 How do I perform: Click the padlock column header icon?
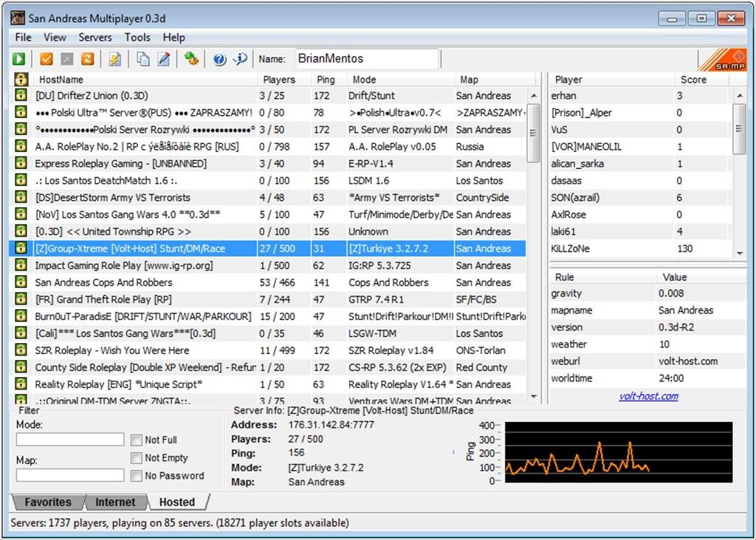[21, 79]
